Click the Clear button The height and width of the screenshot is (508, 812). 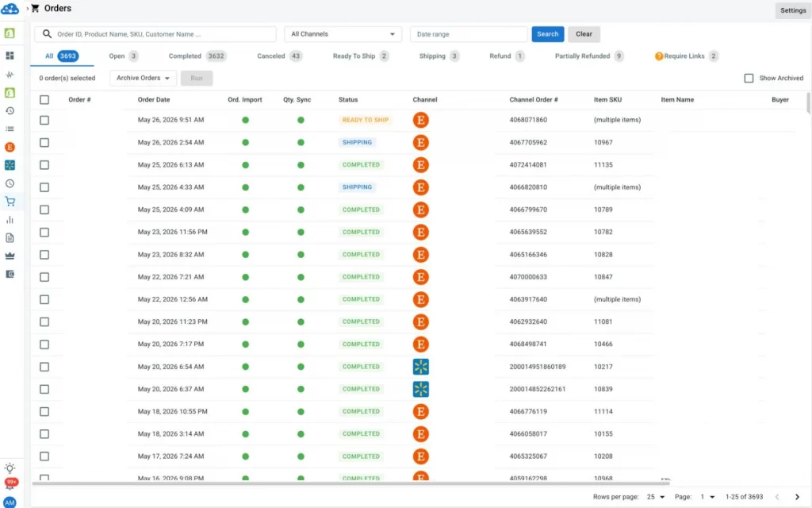584,33
